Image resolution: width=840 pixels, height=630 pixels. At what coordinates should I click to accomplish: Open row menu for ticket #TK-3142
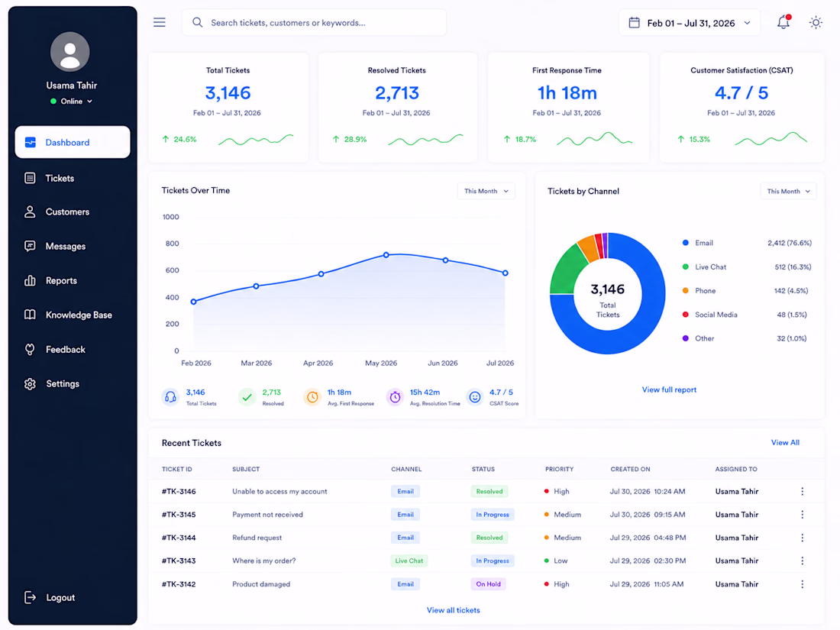(802, 584)
